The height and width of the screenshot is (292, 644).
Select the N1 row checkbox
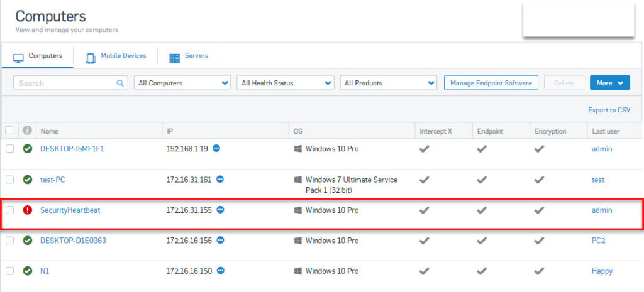click(9, 271)
